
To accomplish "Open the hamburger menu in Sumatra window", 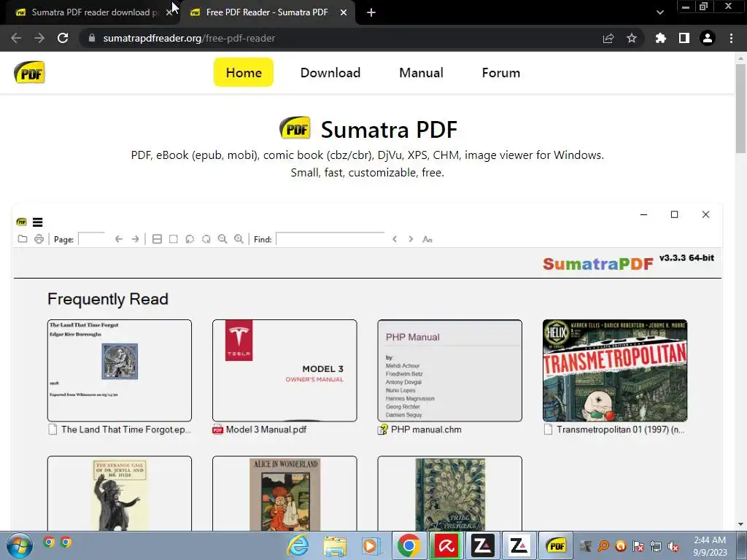I will 38,222.
